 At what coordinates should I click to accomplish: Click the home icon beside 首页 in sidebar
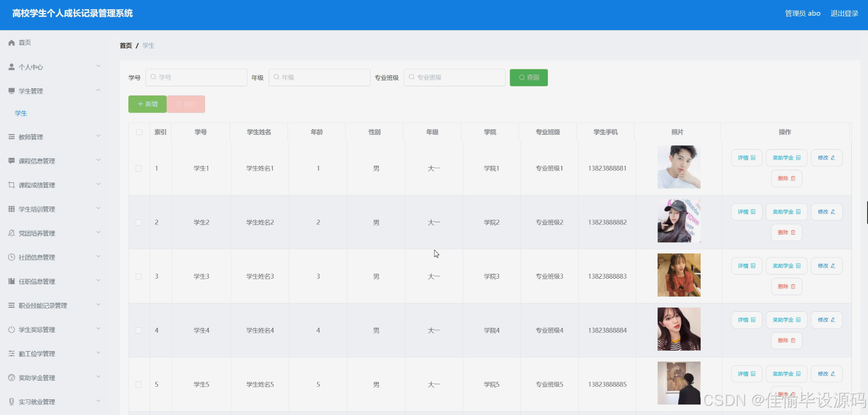[x=11, y=43]
